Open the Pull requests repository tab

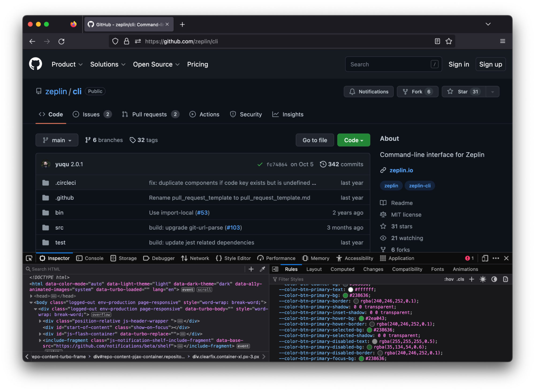(x=149, y=114)
